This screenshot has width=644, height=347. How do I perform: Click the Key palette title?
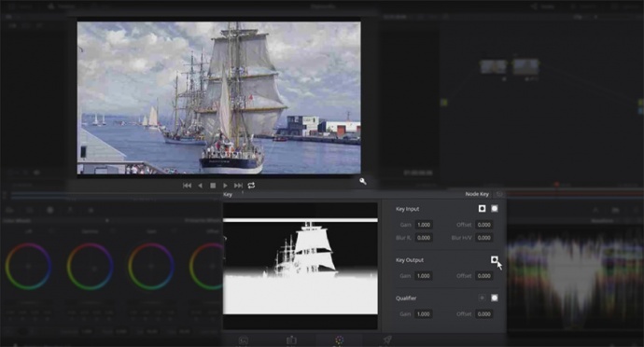(228, 195)
